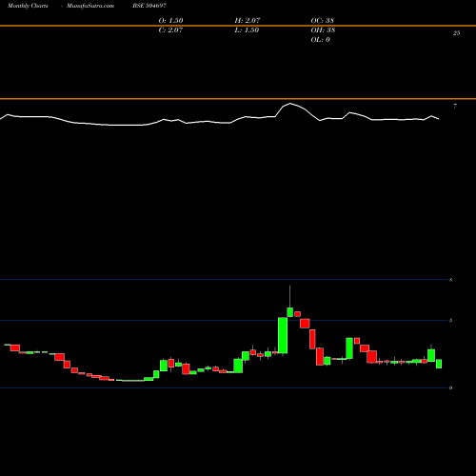Click the axis label '25'
476x476 pixels.
pyautogui.click(x=456, y=33)
